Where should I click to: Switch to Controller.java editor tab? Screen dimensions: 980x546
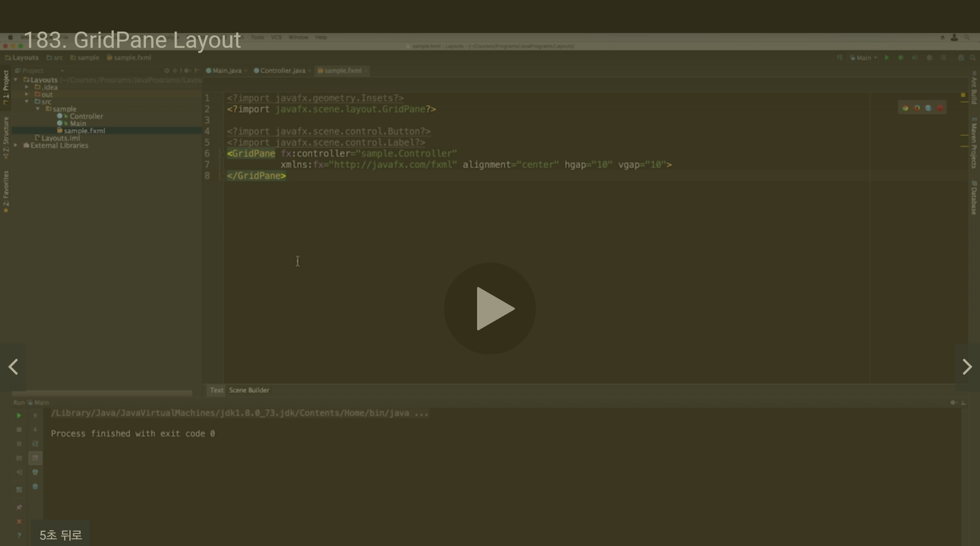coord(282,70)
